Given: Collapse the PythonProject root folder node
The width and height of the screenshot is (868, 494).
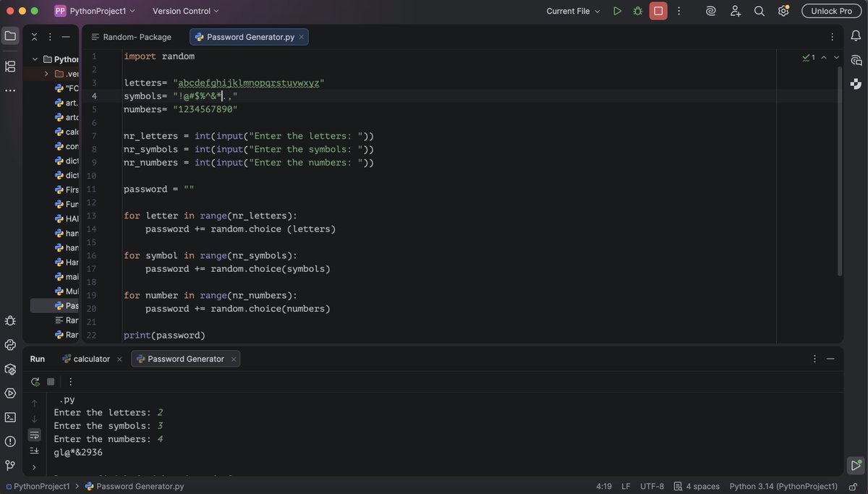Looking at the screenshot, I should tap(34, 59).
